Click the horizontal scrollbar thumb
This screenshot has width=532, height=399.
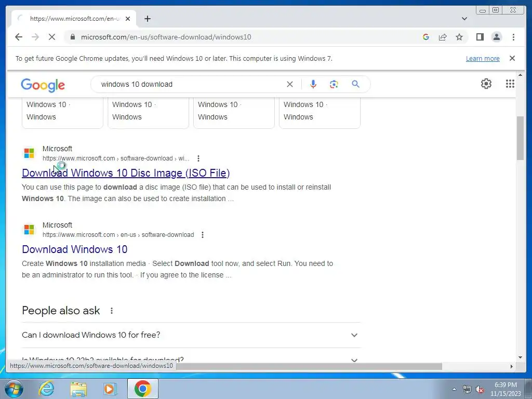pos(309,366)
